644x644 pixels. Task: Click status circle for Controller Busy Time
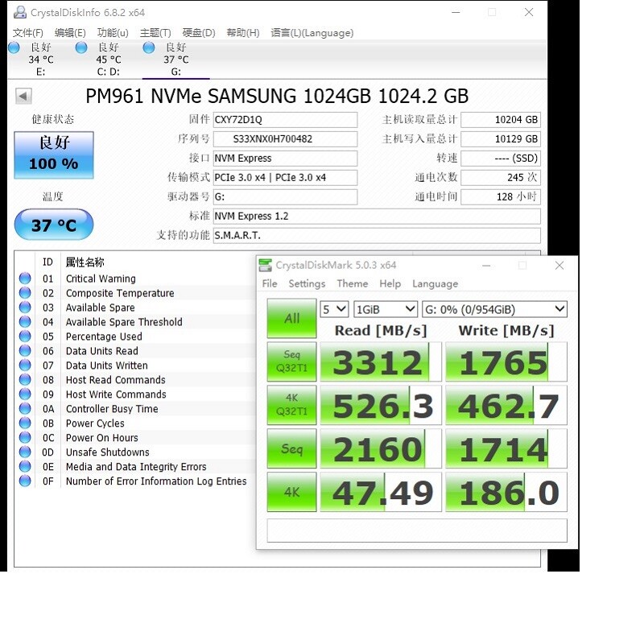(x=25, y=408)
